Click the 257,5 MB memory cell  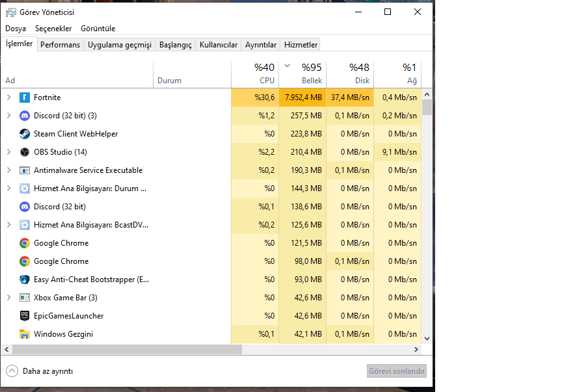pos(303,116)
